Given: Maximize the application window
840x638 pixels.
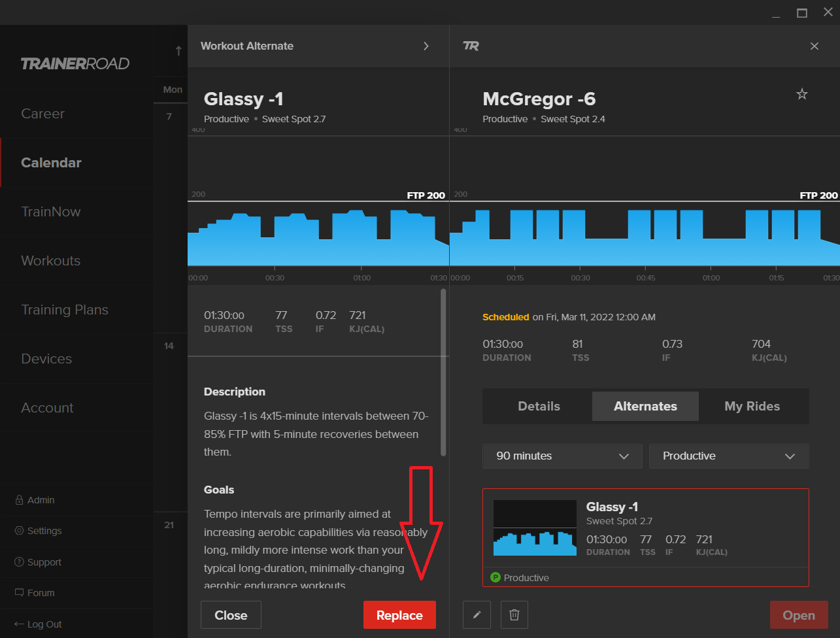Looking at the screenshot, I should 802,12.
